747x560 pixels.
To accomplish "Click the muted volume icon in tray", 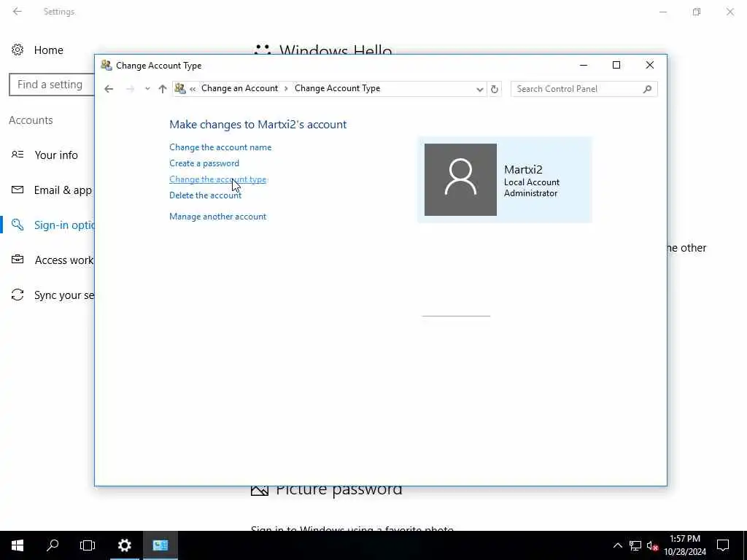I will tap(652, 545).
